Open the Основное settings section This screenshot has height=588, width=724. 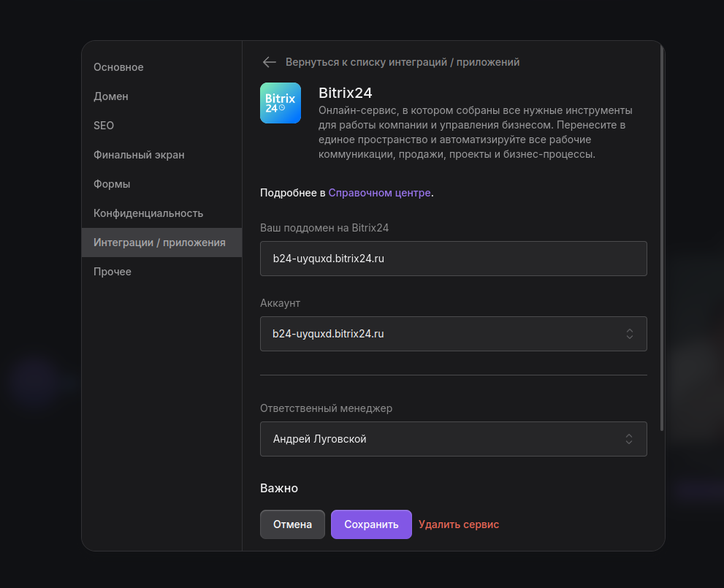tap(118, 67)
